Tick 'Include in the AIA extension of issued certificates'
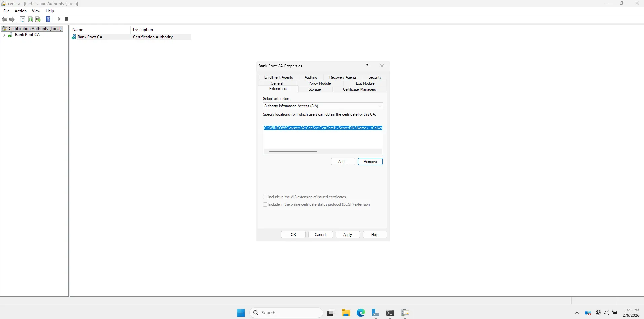Image resolution: width=644 pixels, height=319 pixels. (x=265, y=197)
